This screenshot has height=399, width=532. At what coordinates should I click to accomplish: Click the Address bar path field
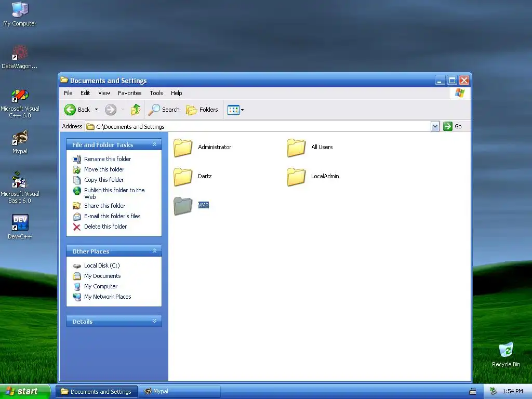coord(258,127)
